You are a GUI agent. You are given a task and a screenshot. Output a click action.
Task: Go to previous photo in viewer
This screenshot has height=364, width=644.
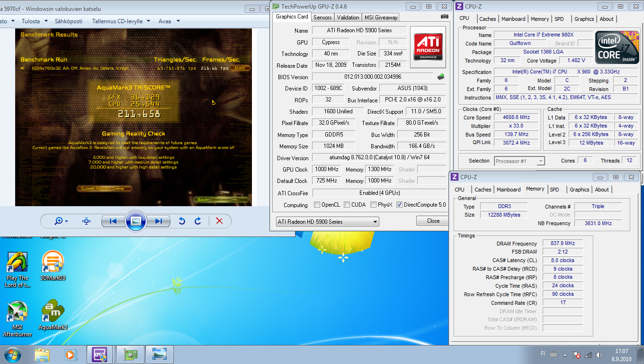(x=113, y=221)
